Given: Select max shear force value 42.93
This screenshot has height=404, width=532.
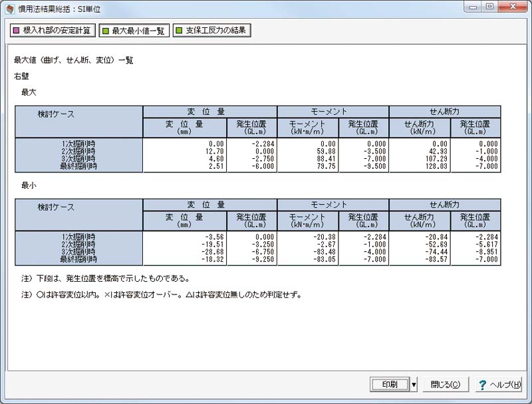Looking at the screenshot, I should click(438, 151).
